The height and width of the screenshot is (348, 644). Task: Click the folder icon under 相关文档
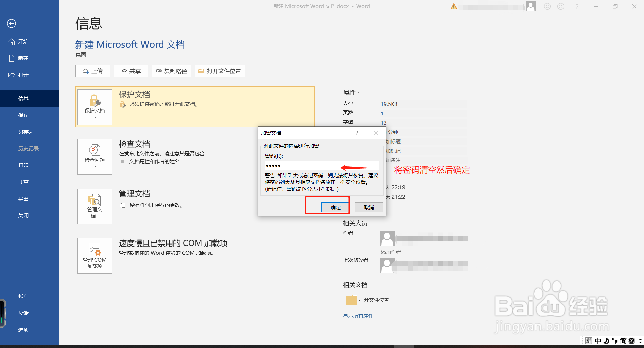351,300
